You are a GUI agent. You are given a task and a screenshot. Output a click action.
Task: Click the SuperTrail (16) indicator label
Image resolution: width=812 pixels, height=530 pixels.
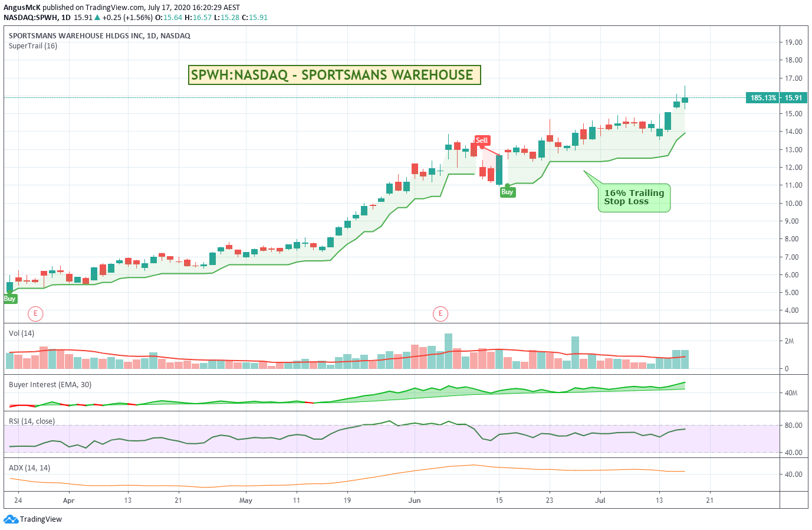tap(33, 45)
